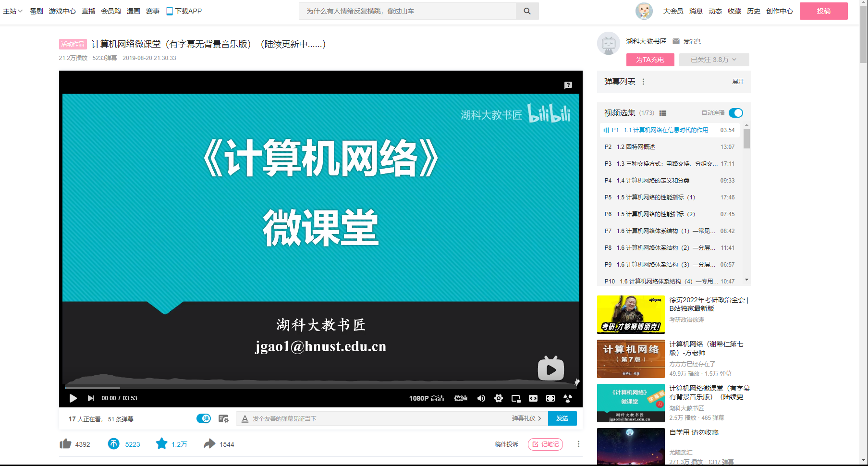Expand the 主站 dropdown menu
Image resolution: width=868 pixels, height=466 pixels.
(12, 11)
